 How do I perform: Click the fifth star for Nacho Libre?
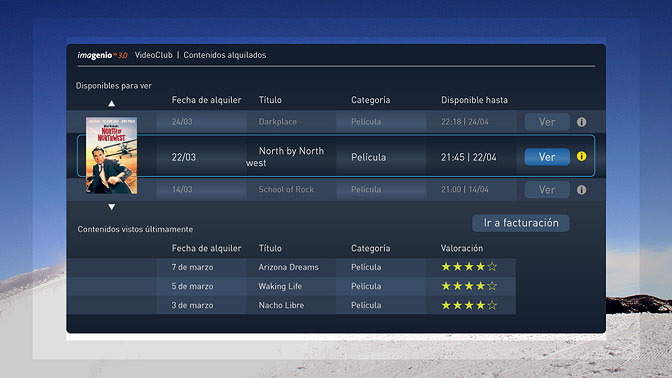[492, 305]
